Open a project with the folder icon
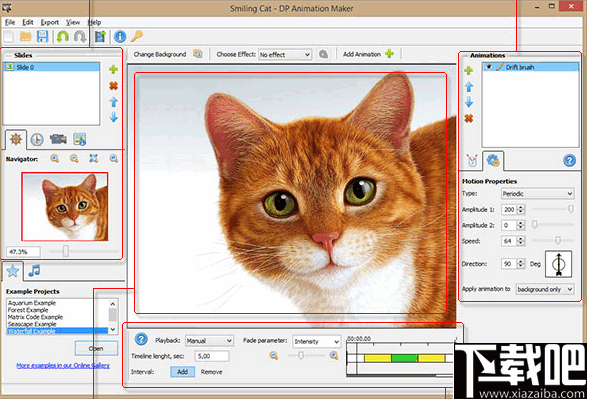Viewport: 589px width, 399px height. coord(26,36)
